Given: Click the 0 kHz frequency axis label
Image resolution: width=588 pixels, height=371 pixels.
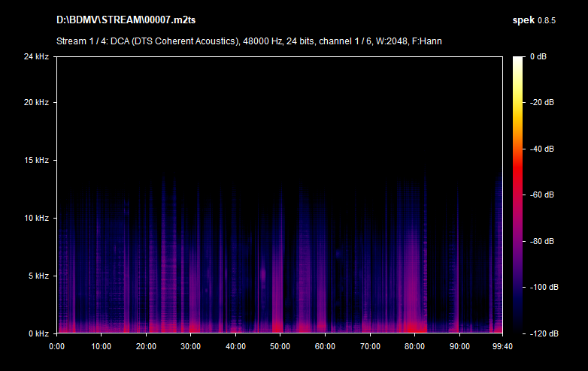Looking at the screenshot, I should [38, 333].
